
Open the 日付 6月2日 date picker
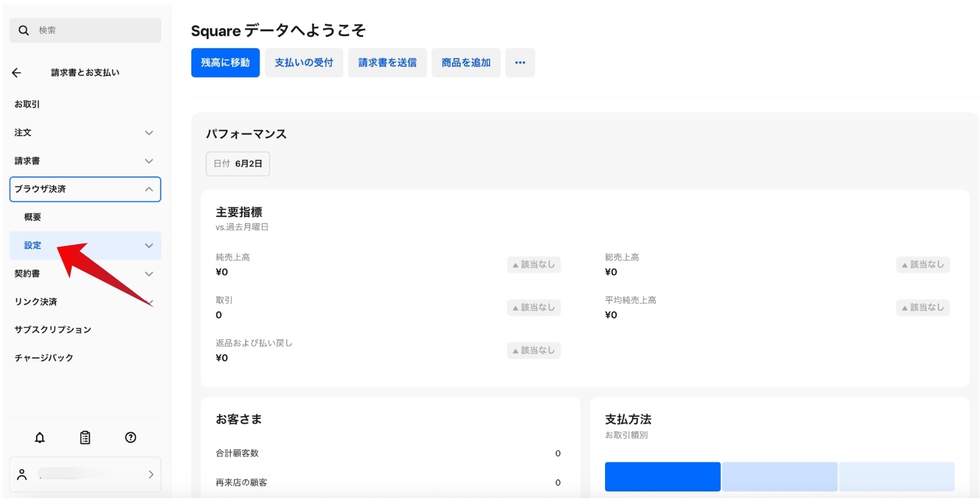pos(238,164)
